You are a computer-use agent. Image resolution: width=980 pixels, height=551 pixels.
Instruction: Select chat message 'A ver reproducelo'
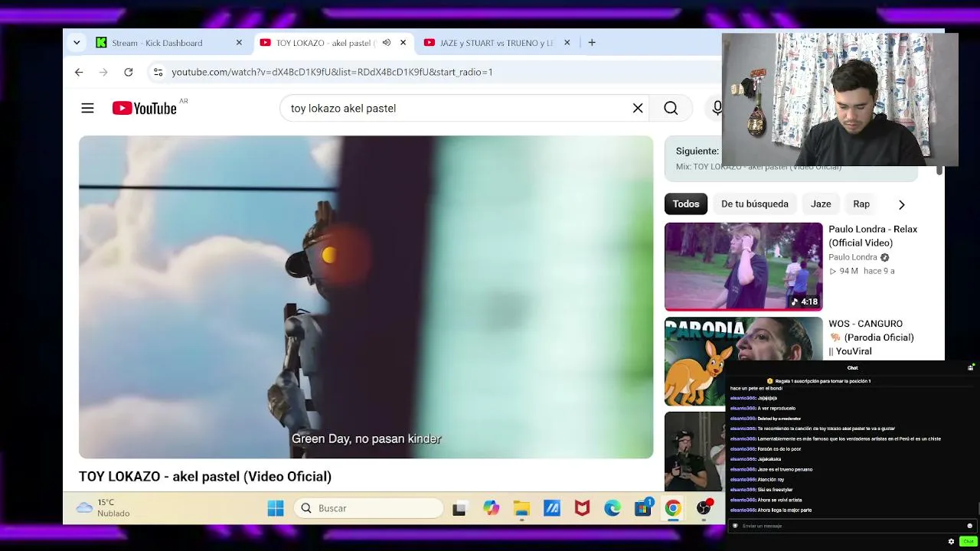[763, 409]
